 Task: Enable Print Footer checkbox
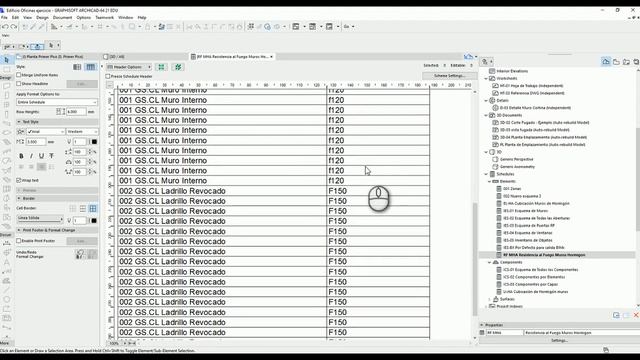19,241
